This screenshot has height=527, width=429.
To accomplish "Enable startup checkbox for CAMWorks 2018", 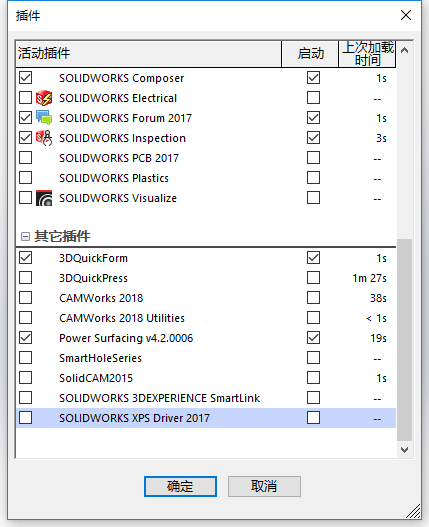I will [313, 298].
